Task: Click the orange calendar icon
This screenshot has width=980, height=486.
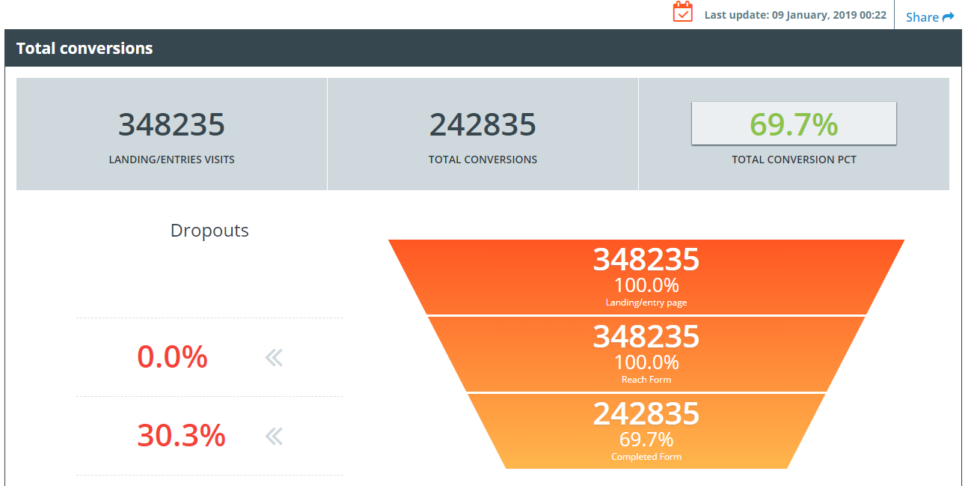Action: click(682, 13)
